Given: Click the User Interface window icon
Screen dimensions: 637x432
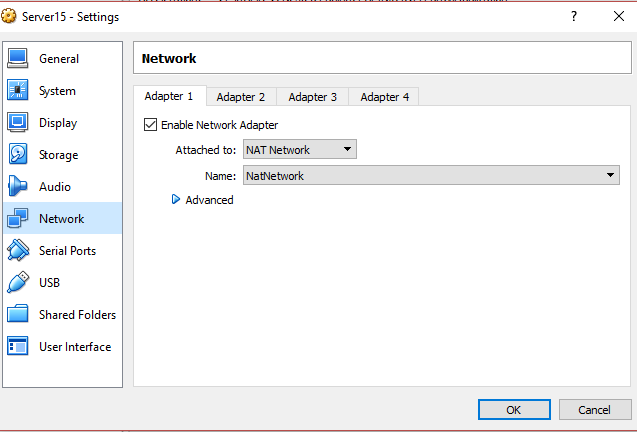Looking at the screenshot, I should point(17,346).
